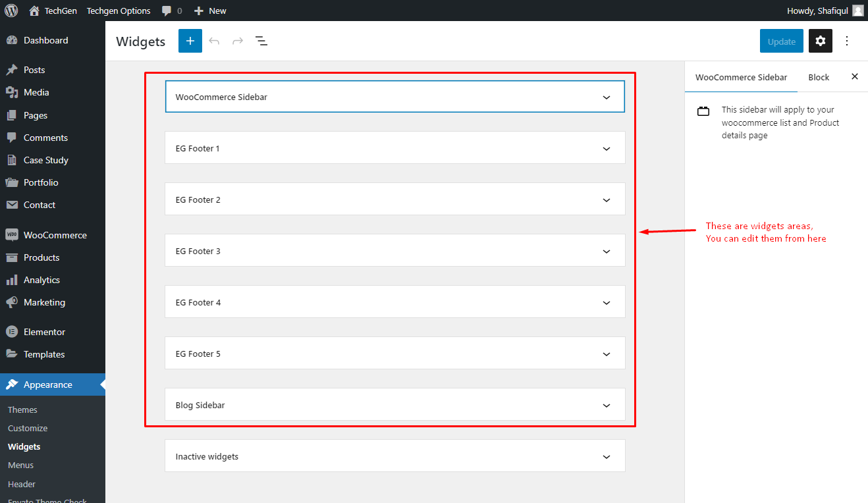868x503 pixels.
Task: Click the Elementor sidebar icon
Action: click(12, 332)
